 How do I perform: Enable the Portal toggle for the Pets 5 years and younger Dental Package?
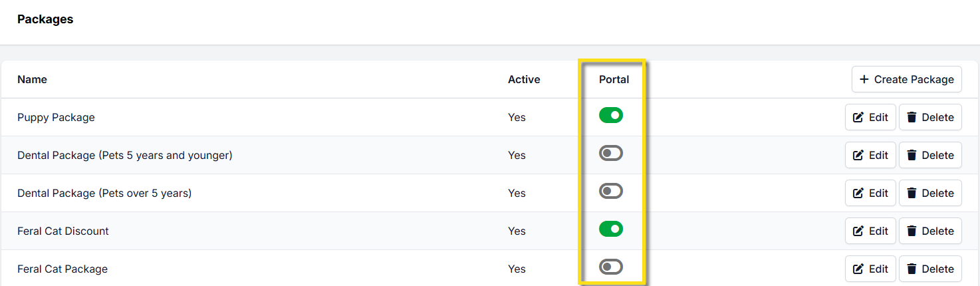click(x=611, y=154)
